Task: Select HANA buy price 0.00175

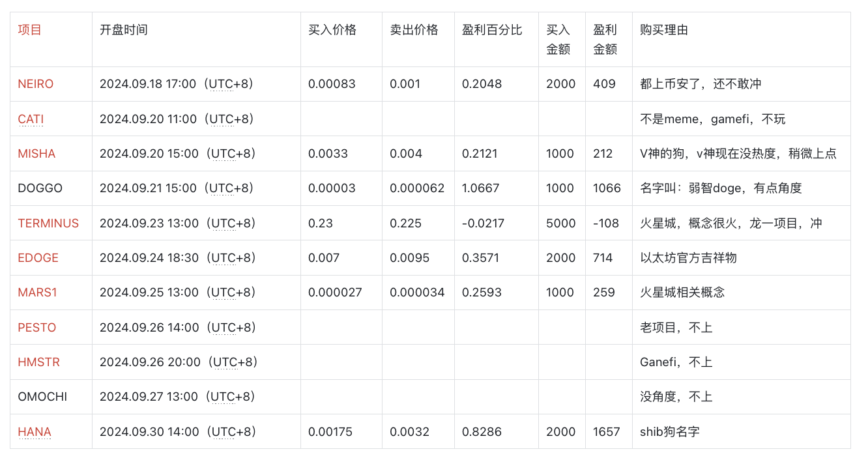Action: [331, 432]
